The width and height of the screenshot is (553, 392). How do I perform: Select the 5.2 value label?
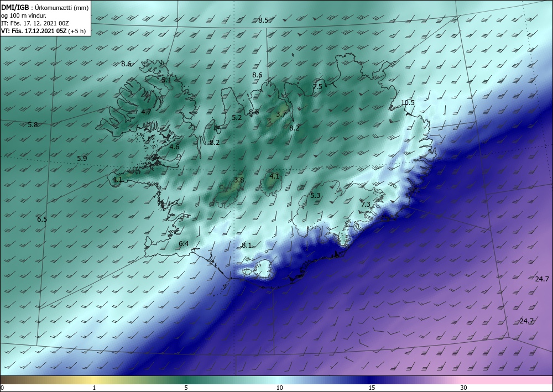[x=237, y=117]
